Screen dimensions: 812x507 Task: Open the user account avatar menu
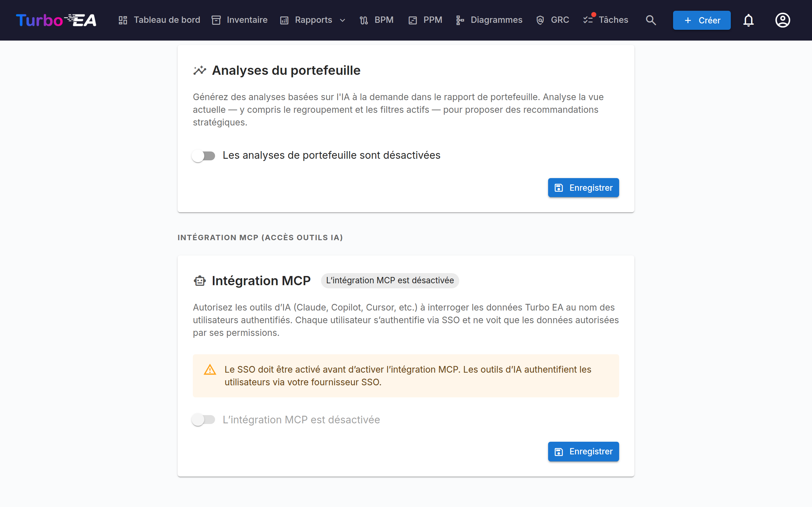(x=783, y=20)
